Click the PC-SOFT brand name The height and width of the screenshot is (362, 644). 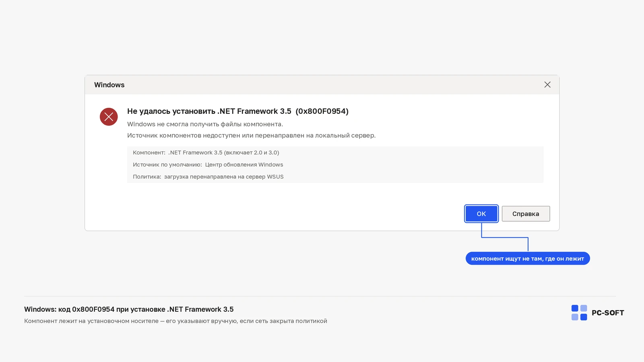pyautogui.click(x=608, y=313)
